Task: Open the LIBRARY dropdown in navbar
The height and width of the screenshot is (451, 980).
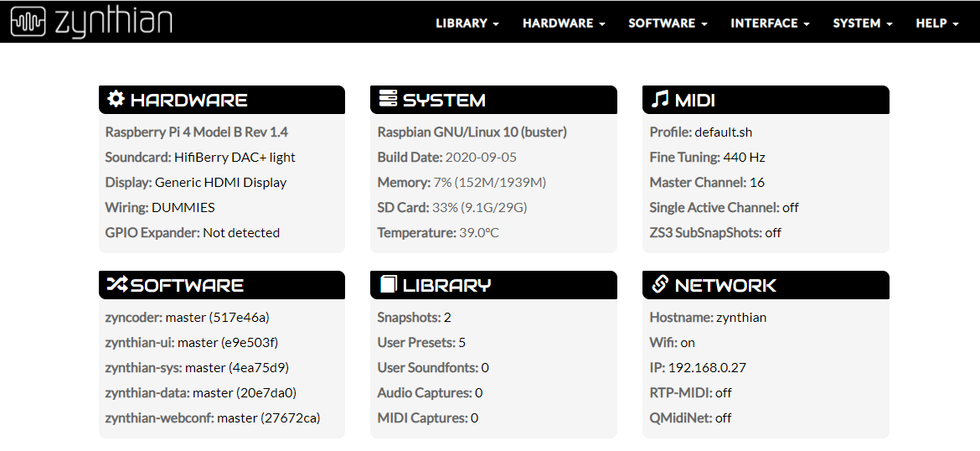Action: pyautogui.click(x=467, y=23)
